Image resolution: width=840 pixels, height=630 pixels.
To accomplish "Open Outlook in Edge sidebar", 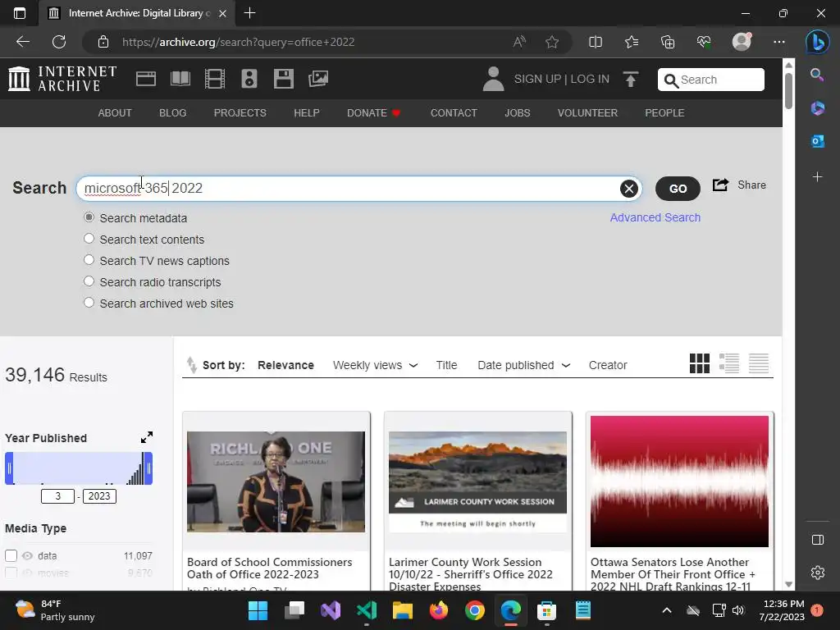I will click(x=818, y=141).
